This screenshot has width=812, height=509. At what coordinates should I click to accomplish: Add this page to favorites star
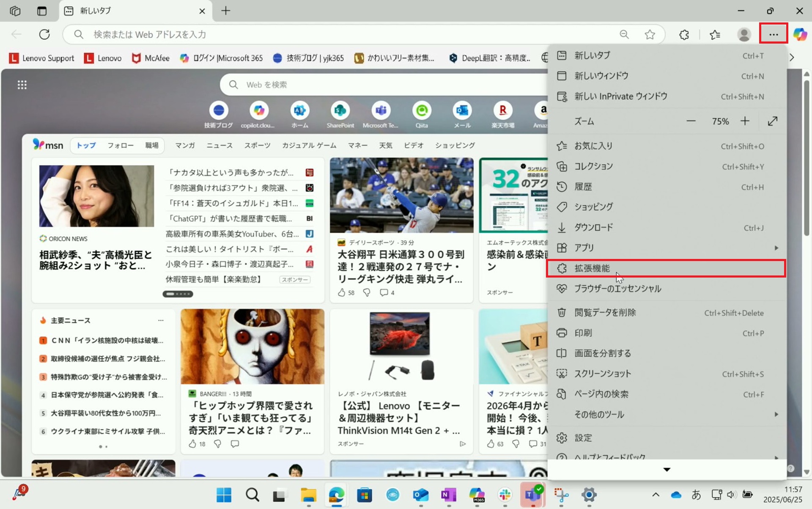click(650, 35)
